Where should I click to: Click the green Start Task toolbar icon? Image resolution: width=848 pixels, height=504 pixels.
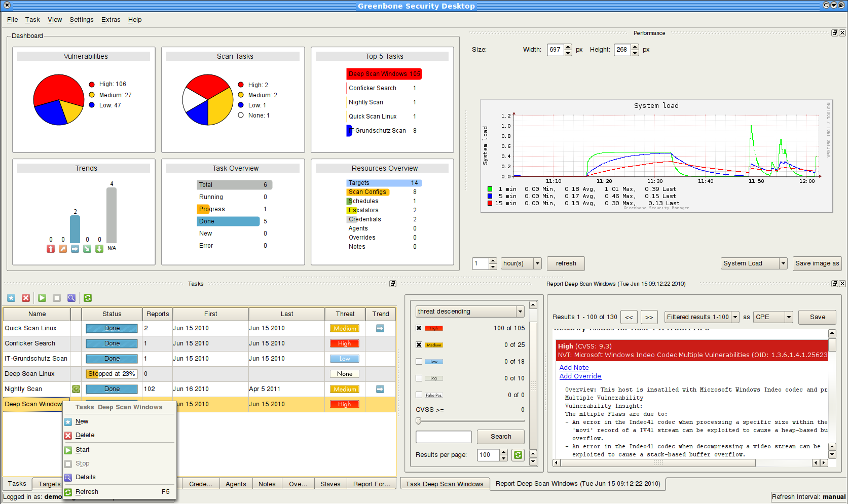tap(42, 298)
